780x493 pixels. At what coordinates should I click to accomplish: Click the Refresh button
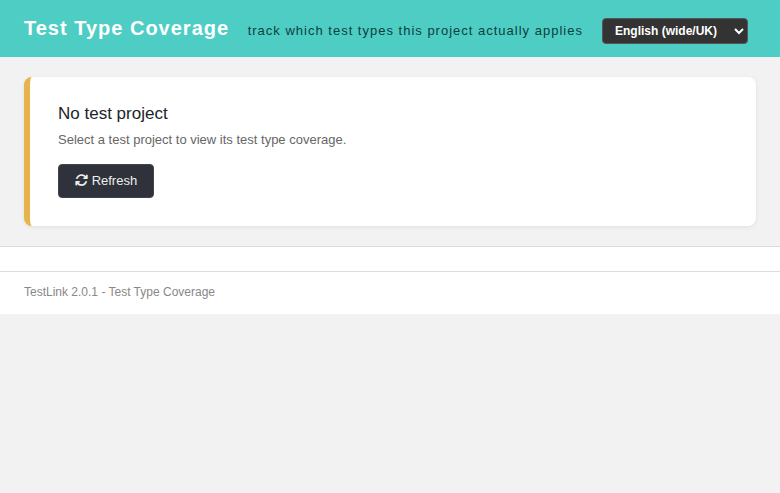click(106, 181)
